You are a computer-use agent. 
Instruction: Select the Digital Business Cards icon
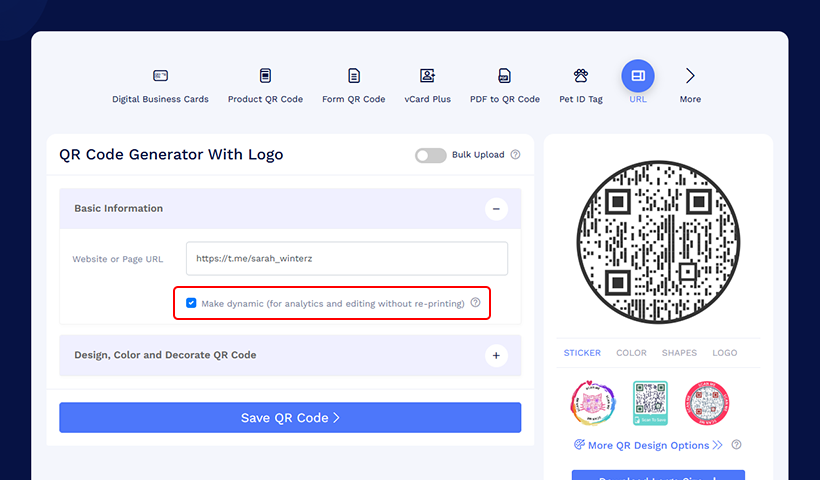point(160,76)
